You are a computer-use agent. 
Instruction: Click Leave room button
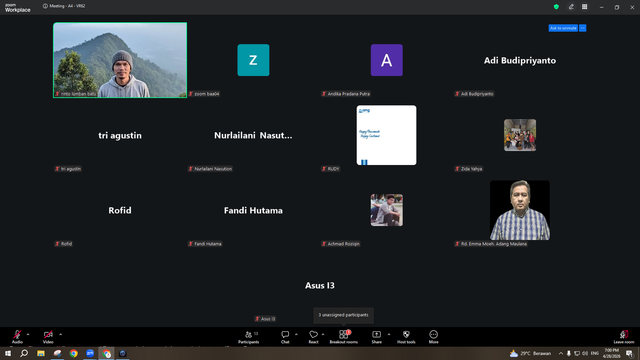(x=624, y=337)
